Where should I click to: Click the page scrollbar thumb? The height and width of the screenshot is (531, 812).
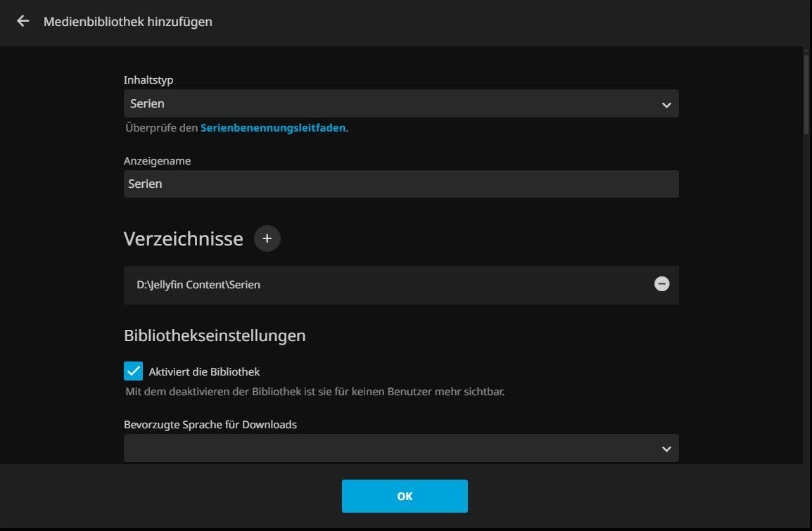806,91
